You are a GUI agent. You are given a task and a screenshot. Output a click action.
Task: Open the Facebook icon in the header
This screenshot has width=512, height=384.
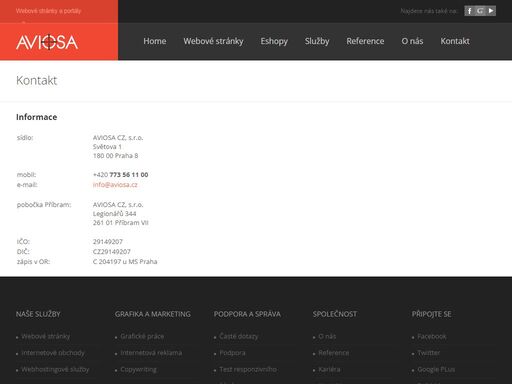tap(469, 11)
